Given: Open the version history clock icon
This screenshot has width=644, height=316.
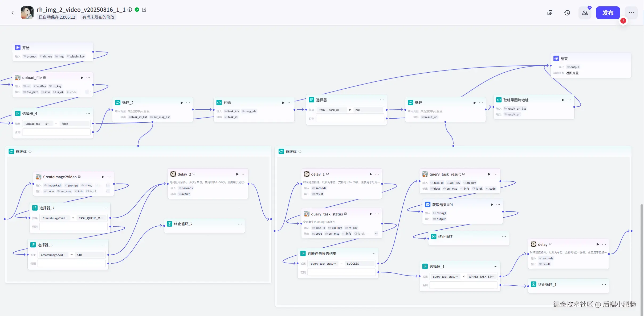Looking at the screenshot, I should [x=567, y=13].
